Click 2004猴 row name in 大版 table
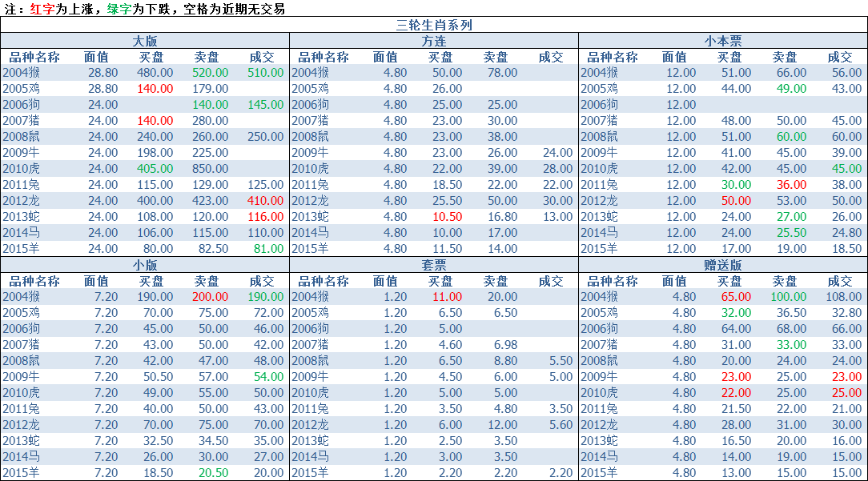This screenshot has width=868, height=481. 22,73
